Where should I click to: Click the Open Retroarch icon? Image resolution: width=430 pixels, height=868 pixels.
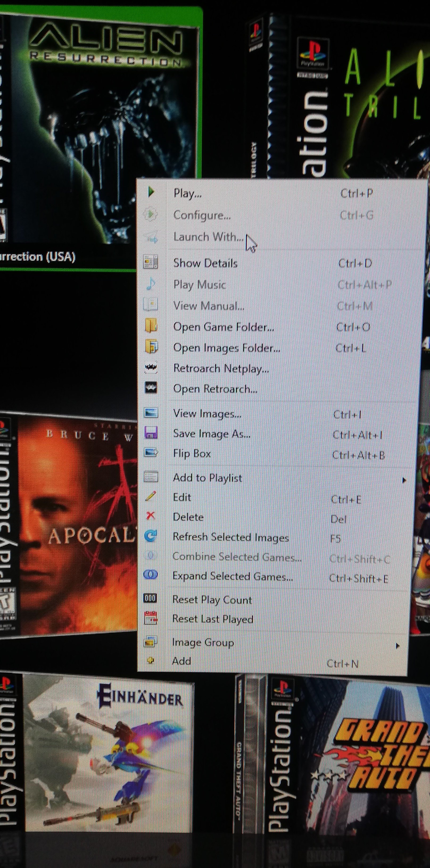151,388
